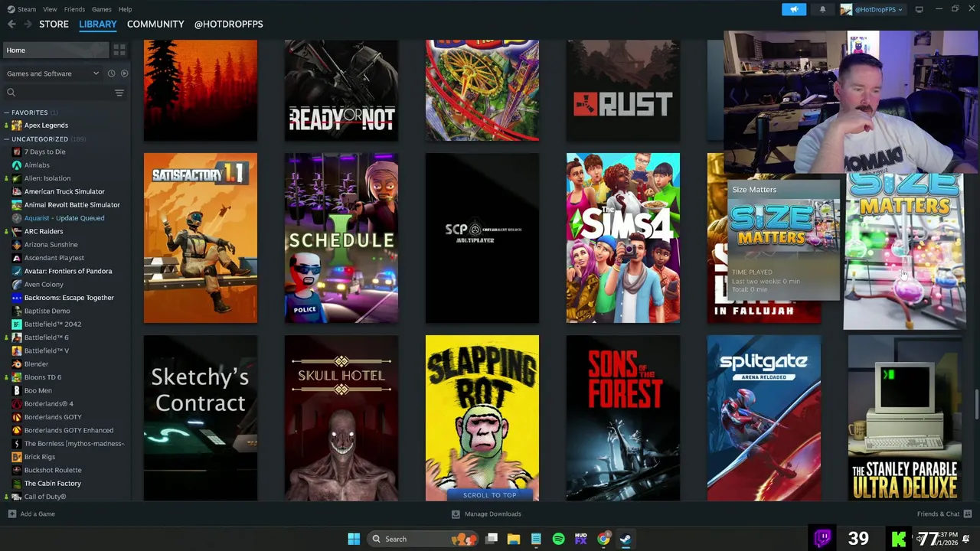Open the notifications bell
The image size is (980, 551).
tap(822, 9)
